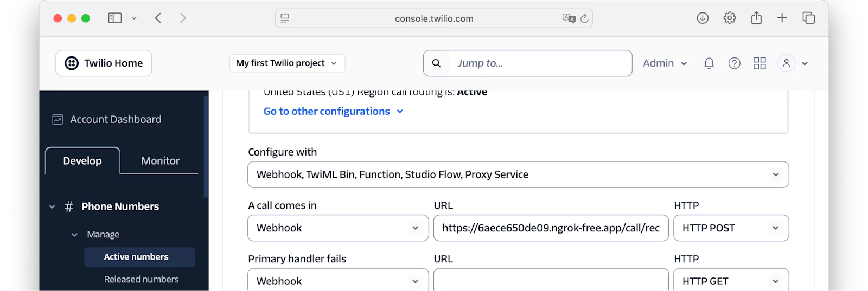Click the page settings icon in address bar

click(285, 18)
